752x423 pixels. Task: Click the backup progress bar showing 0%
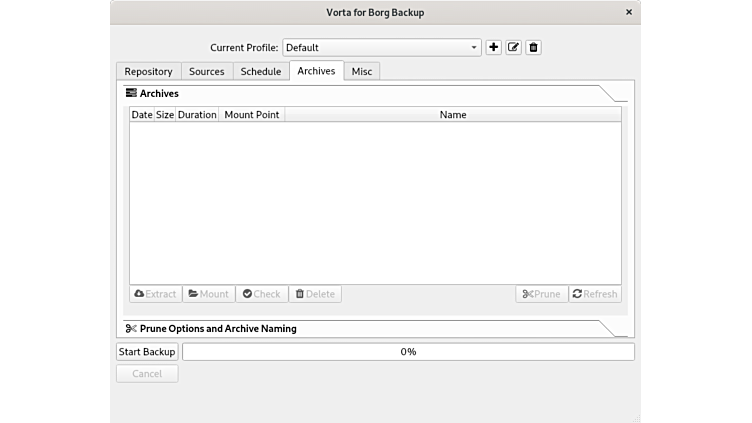click(x=408, y=352)
